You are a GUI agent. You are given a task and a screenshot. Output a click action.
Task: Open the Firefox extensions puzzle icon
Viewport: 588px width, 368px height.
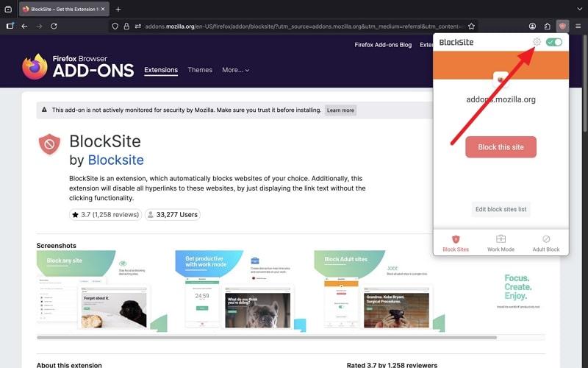coord(547,26)
